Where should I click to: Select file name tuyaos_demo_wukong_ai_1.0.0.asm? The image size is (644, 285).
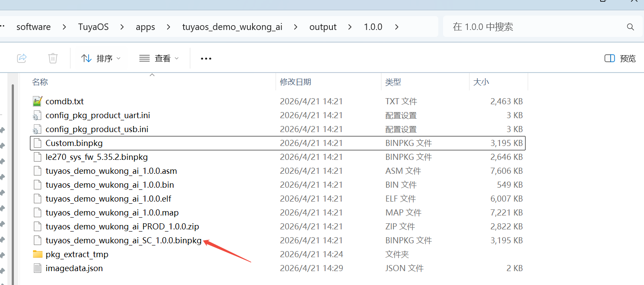coord(111,171)
